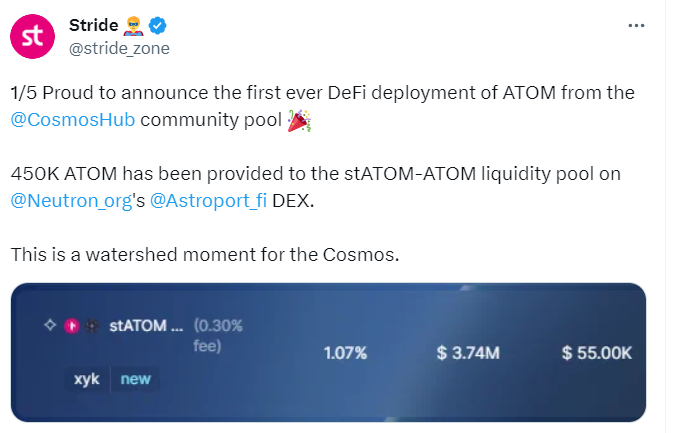677x433 pixels.
Task: Open the @Neutron_org mention link
Action: 71,200
